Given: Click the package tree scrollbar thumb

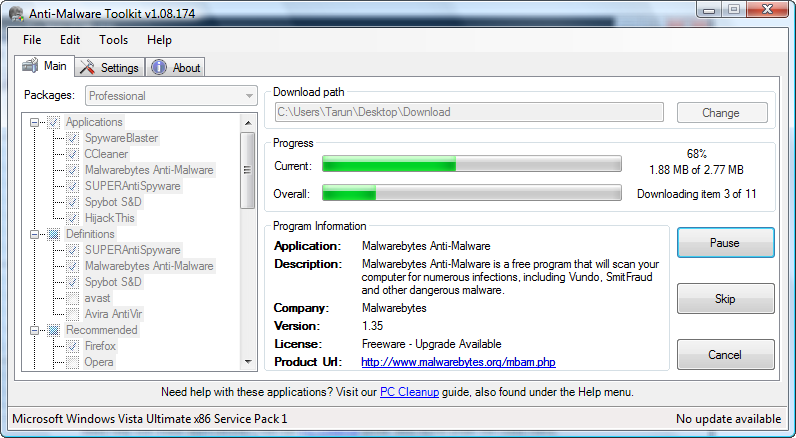Looking at the screenshot, I should (x=248, y=170).
